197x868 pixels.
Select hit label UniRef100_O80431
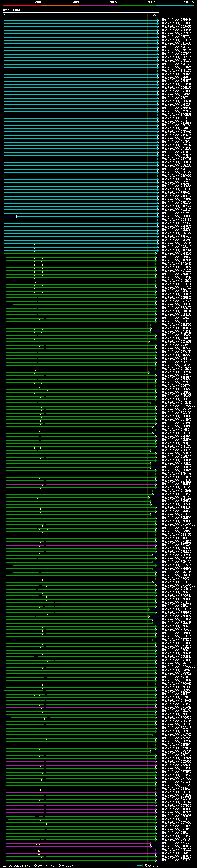coord(177,243)
